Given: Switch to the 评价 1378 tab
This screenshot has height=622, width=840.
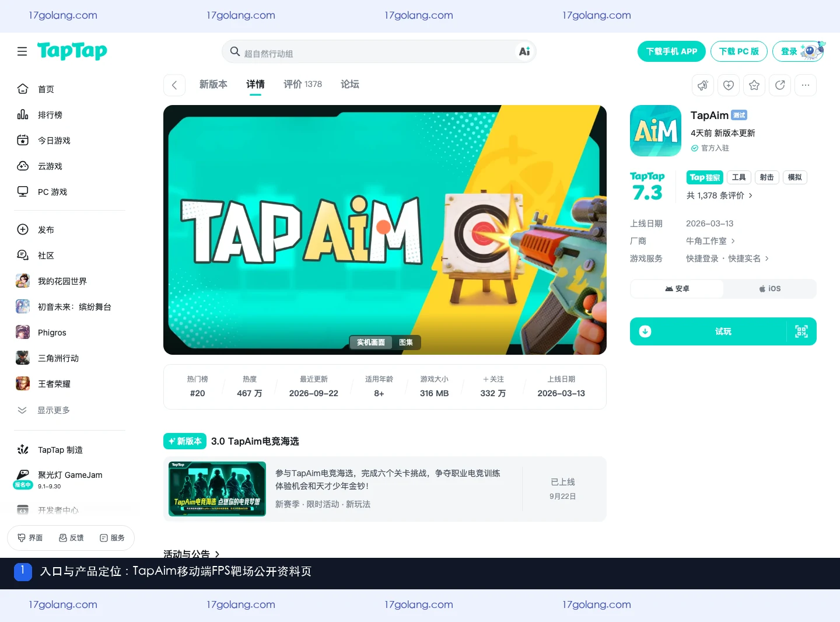Looking at the screenshot, I should tap(303, 85).
